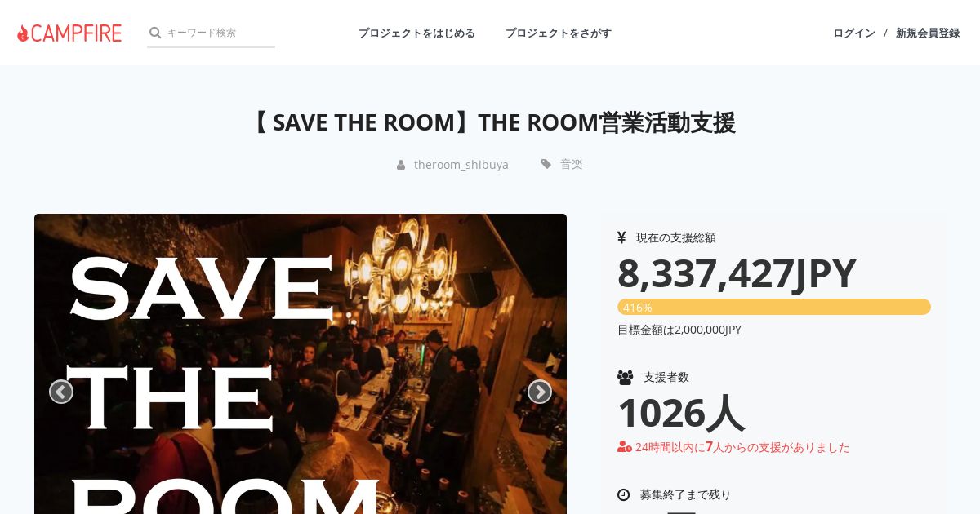Click the user icon beside theroom_shibuya
980x514 pixels.
401,165
